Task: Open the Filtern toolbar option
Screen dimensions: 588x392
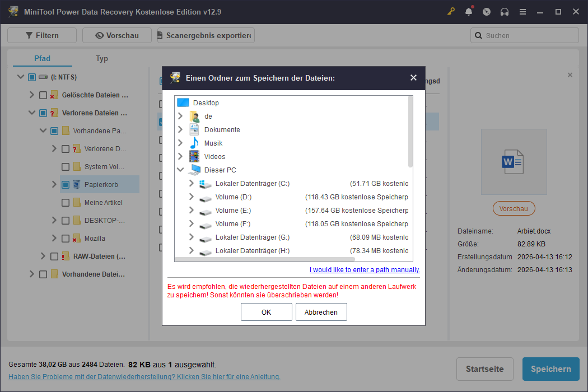Action: click(x=42, y=35)
